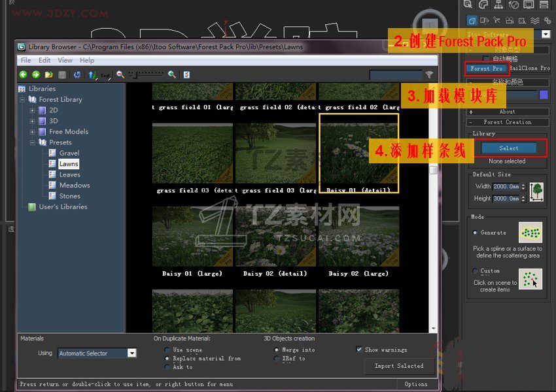The width and height of the screenshot is (556, 392).
Task: Open the Motion command panel tab
Action: point(513,5)
